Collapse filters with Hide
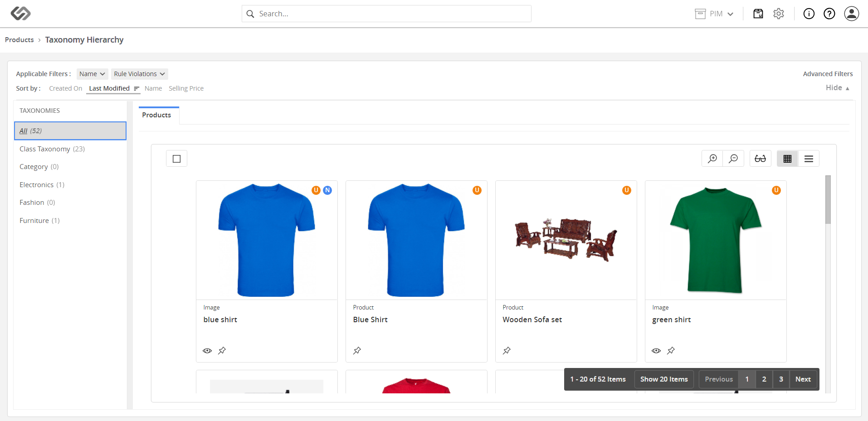868x421 pixels. pos(838,87)
